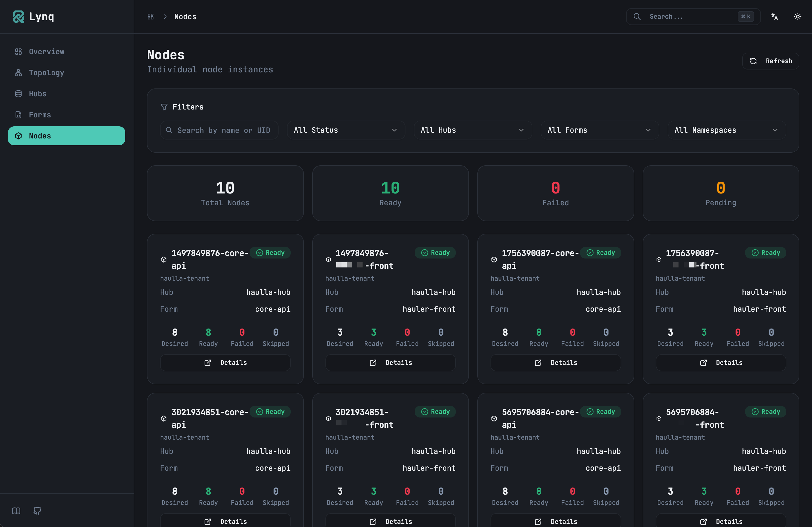
Task: Click the Overview grid icon in the sidebar
Action: pos(18,52)
